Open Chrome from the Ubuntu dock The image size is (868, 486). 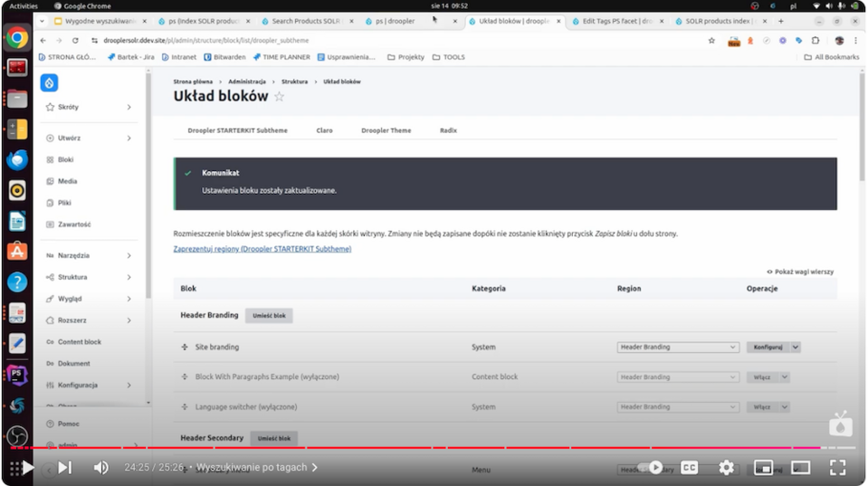pos(17,38)
